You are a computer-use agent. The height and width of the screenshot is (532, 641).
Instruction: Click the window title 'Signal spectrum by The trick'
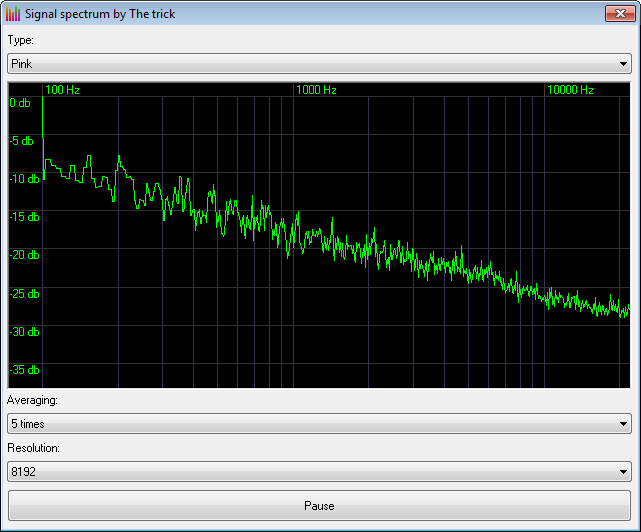100,14
